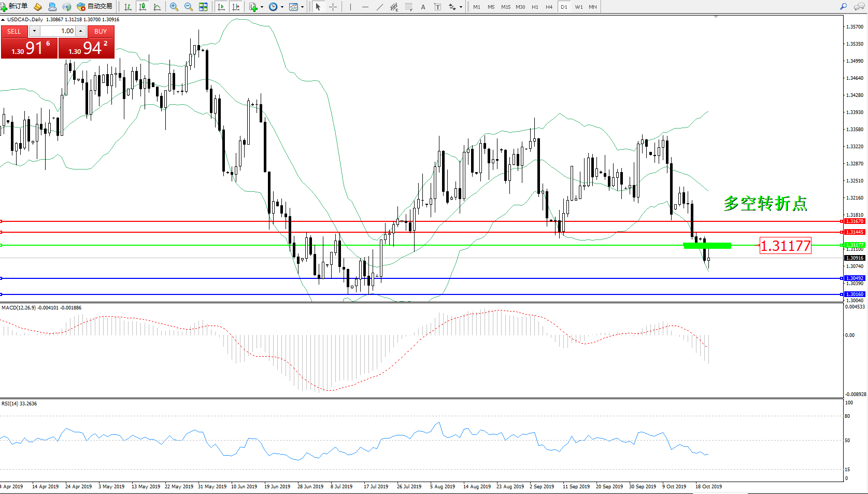The height and width of the screenshot is (494, 868).
Task: Select the trendline drawing tool
Action: point(380,7)
